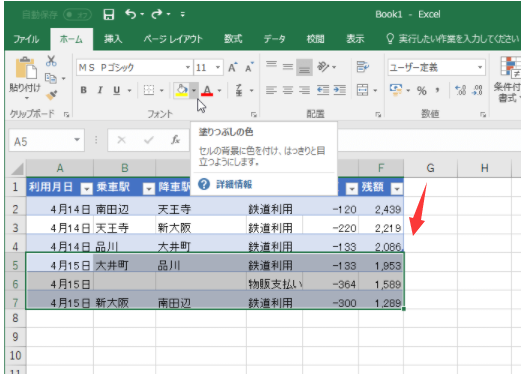Click the Increase Decimal icon
Image resolution: width=524 pixels, height=374 pixels.
461,90
